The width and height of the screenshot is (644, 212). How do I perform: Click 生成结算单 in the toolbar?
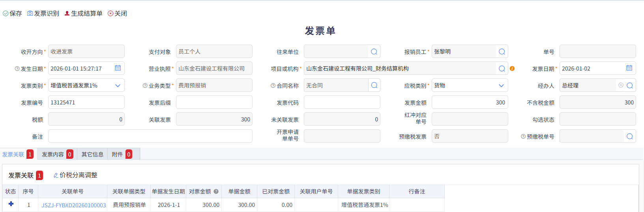(83, 13)
